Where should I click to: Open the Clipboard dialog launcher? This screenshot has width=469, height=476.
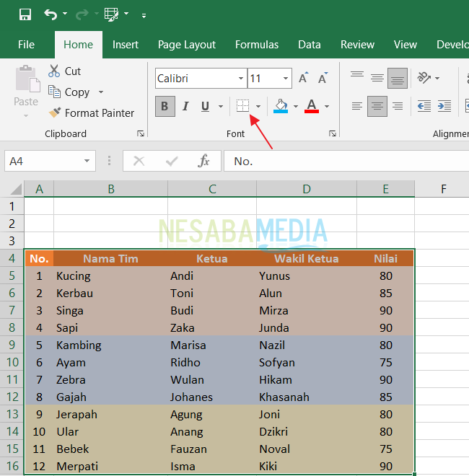click(140, 133)
